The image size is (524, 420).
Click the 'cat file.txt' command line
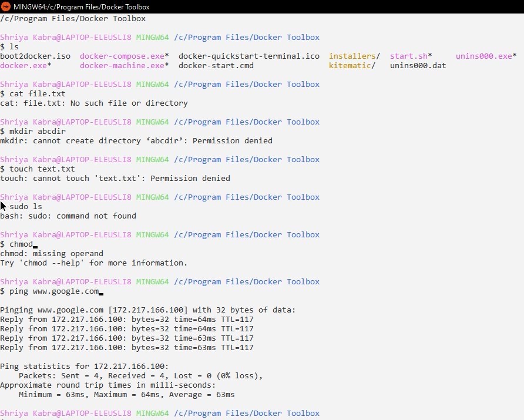point(33,93)
